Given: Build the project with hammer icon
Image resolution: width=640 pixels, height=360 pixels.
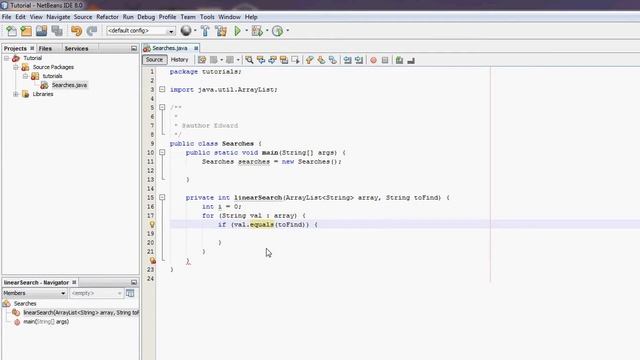Looking at the screenshot, I should click(x=205, y=31).
